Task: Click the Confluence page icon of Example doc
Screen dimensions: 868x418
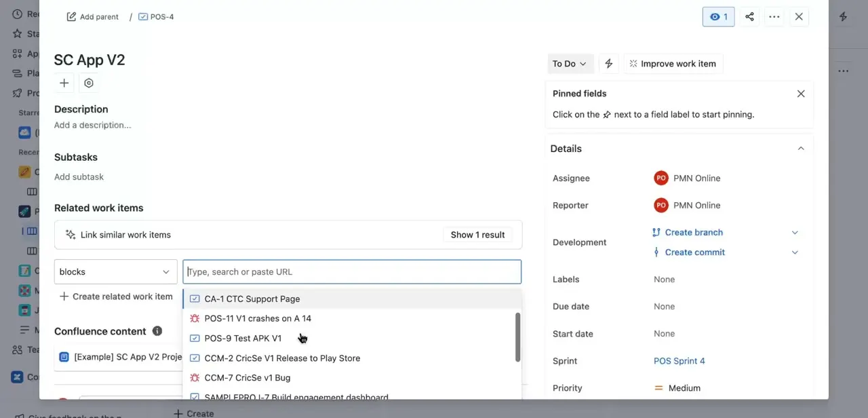Action: 64,357
